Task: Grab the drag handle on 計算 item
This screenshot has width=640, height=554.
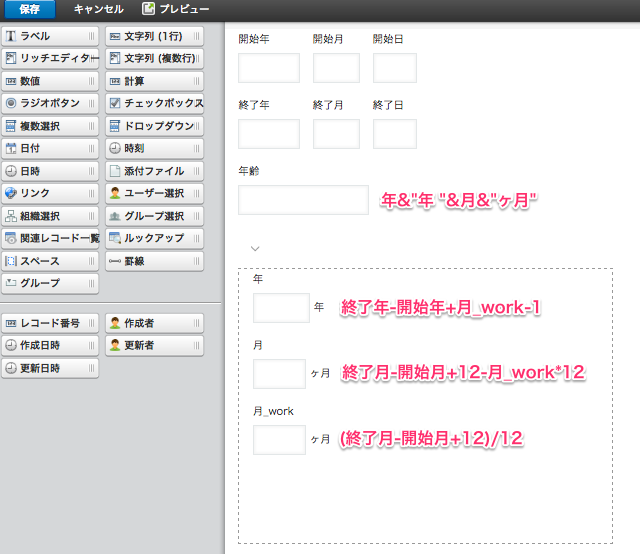Action: [197, 81]
